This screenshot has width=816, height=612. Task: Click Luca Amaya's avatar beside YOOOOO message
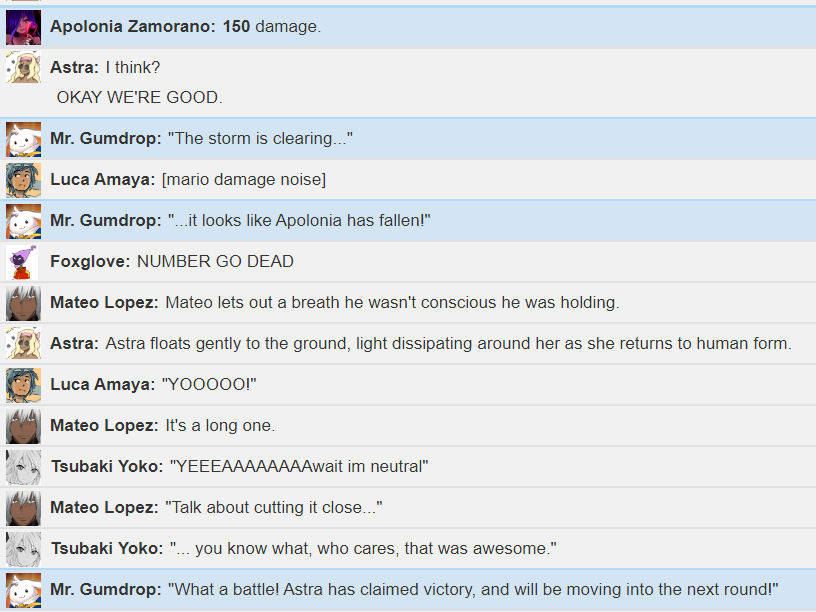pos(23,385)
